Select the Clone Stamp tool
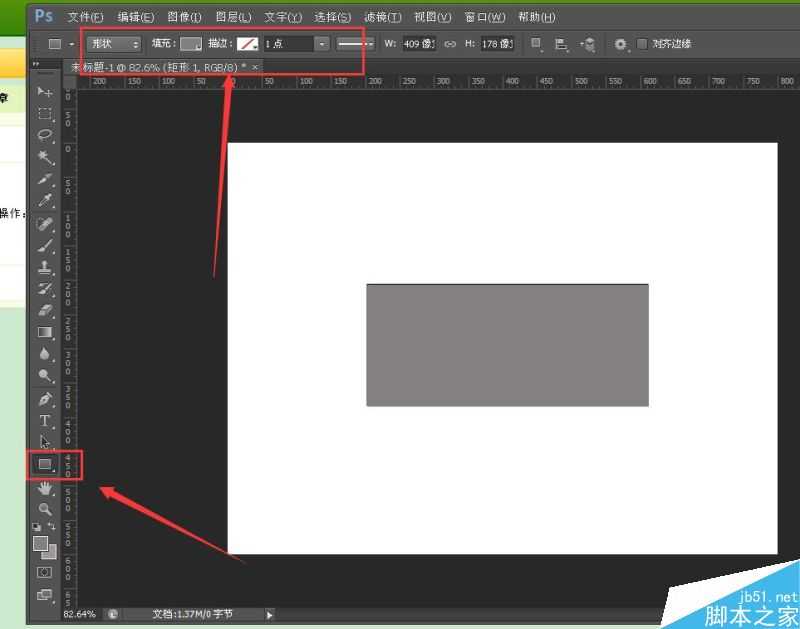Viewport: 800px width, 629px height. [45, 267]
